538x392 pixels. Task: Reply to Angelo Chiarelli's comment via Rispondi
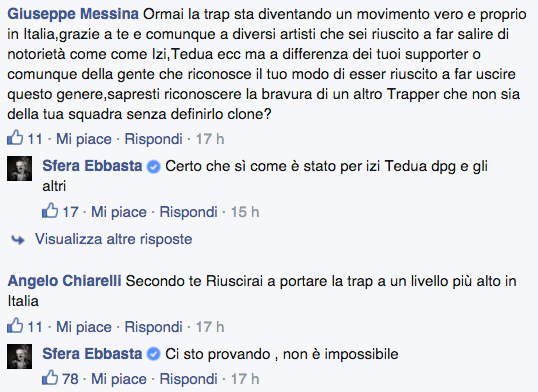click(x=153, y=327)
